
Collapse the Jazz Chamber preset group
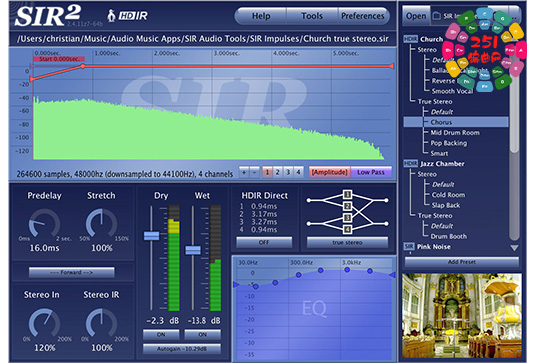click(x=442, y=164)
